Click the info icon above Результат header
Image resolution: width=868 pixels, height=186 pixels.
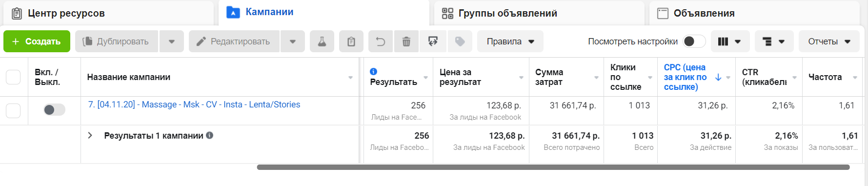(x=374, y=71)
